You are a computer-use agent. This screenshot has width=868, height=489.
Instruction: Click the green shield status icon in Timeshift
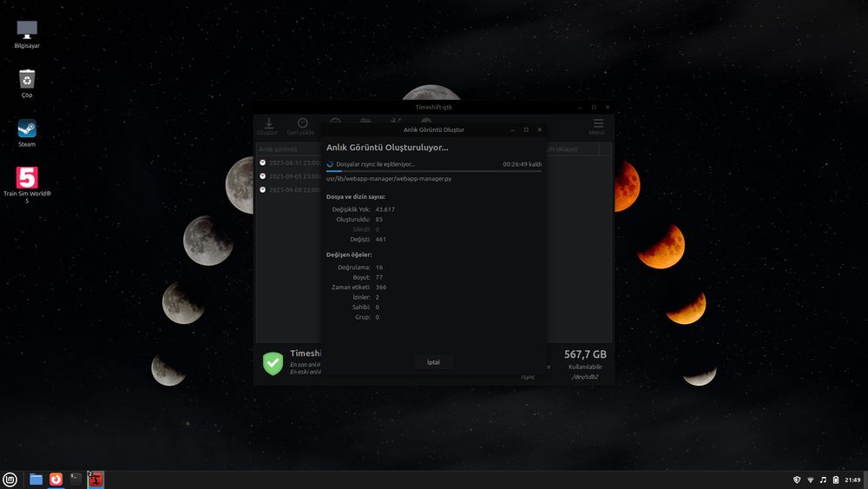coord(273,363)
